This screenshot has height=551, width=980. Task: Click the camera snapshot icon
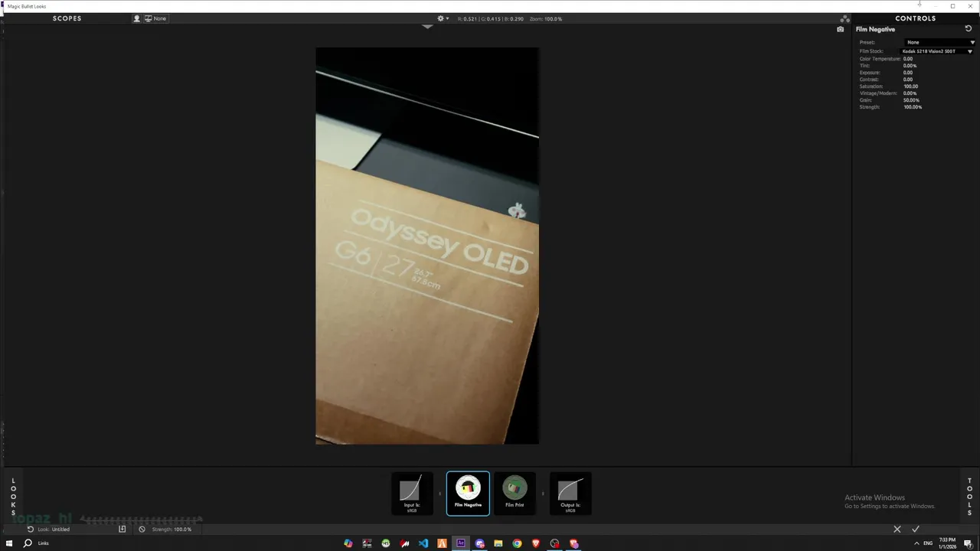pyautogui.click(x=840, y=29)
